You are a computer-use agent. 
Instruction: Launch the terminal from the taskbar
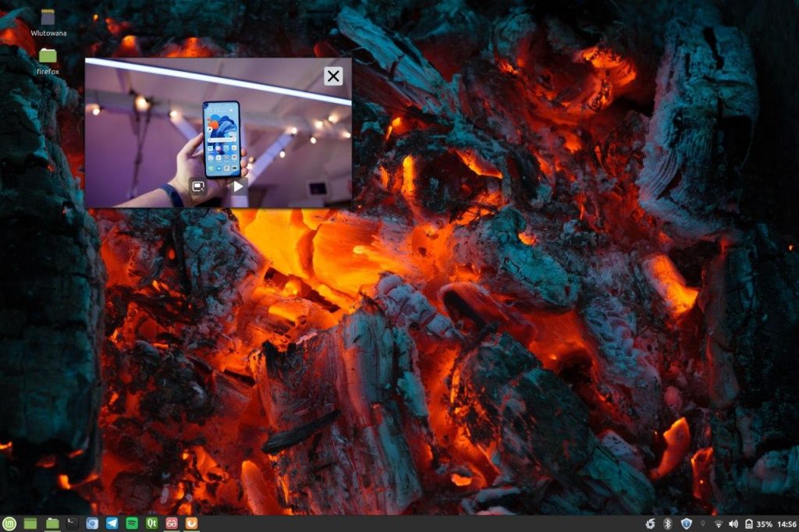pos(70,523)
